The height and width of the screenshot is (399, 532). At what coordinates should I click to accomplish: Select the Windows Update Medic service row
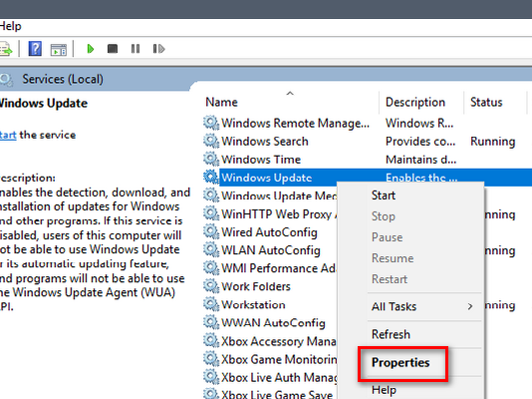point(270,196)
